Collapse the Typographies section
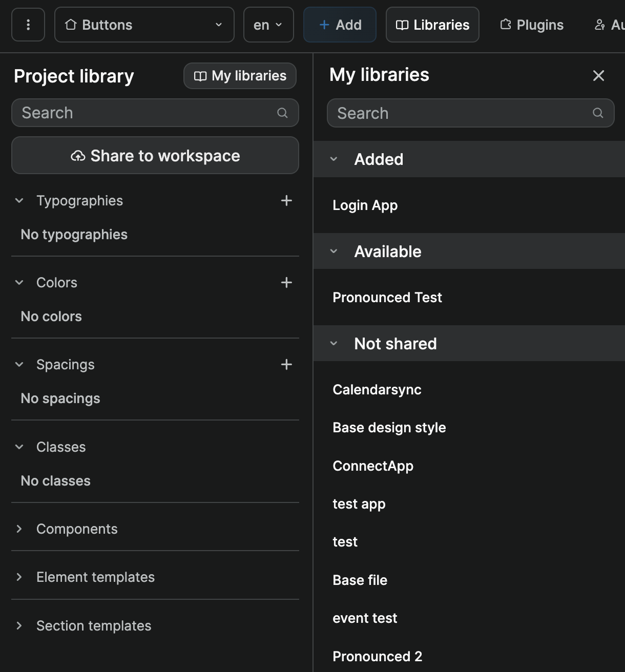The image size is (625, 672). pyautogui.click(x=19, y=201)
